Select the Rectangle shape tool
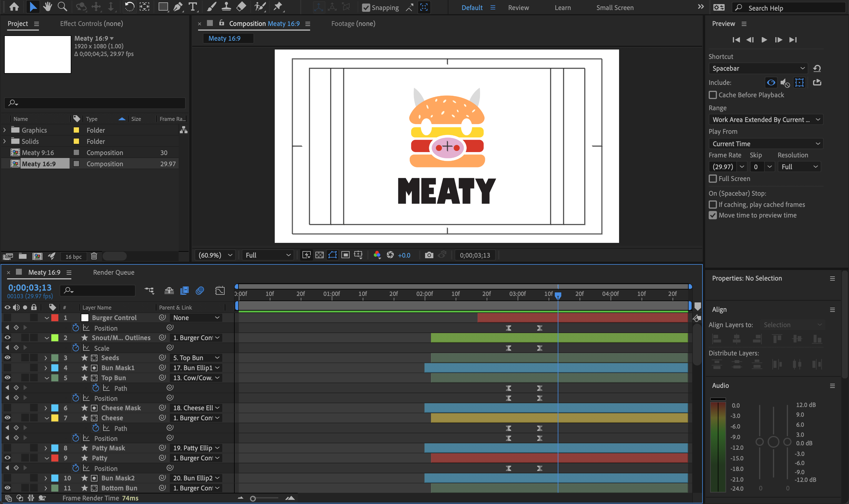 pos(163,7)
